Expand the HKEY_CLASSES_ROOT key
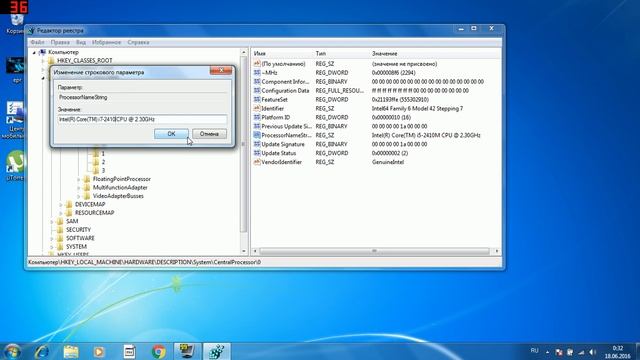 click(43, 61)
